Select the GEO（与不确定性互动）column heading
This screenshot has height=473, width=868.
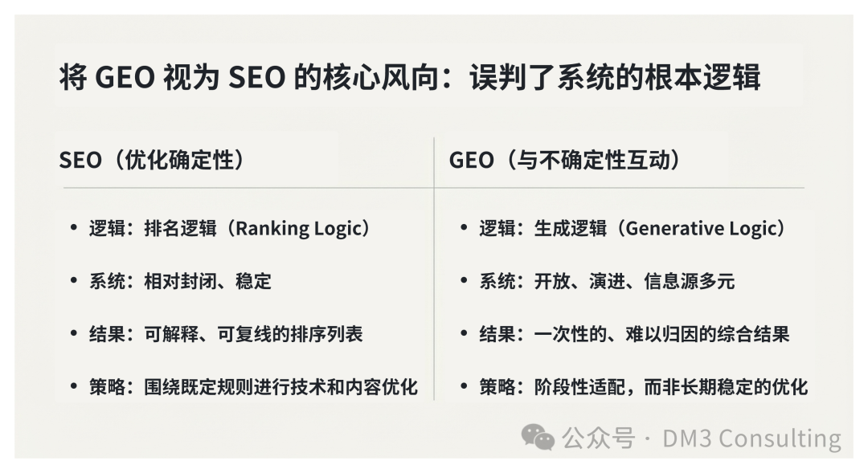(566, 160)
